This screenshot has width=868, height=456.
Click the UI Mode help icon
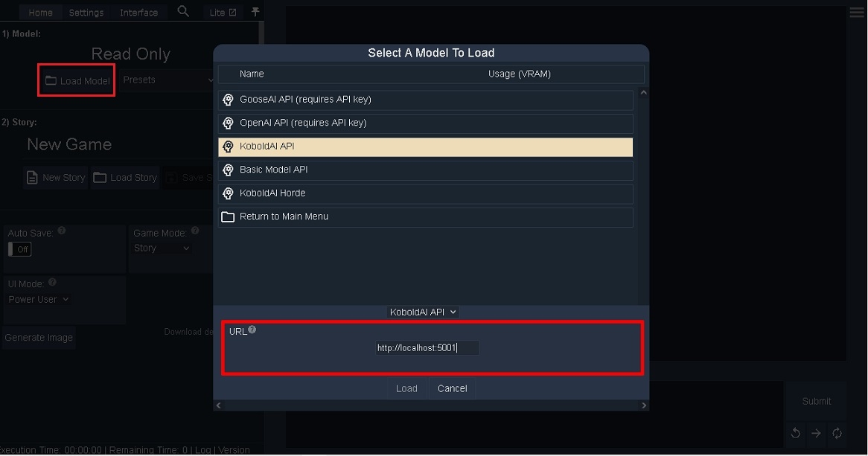pos(52,283)
